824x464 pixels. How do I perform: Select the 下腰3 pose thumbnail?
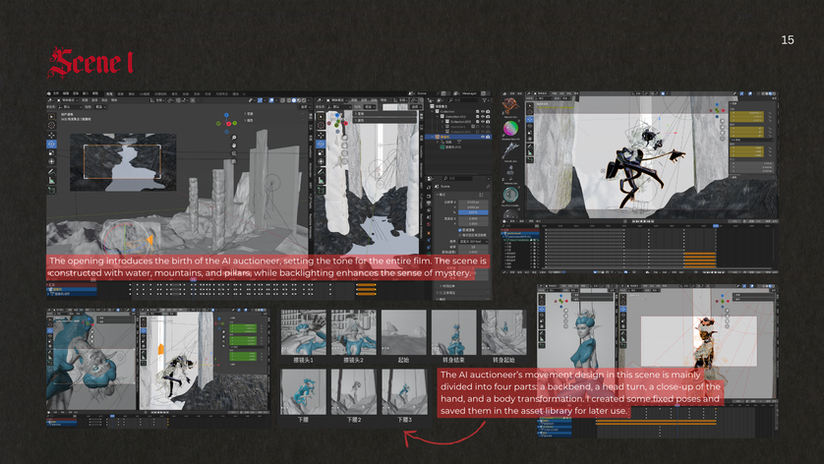click(404, 392)
